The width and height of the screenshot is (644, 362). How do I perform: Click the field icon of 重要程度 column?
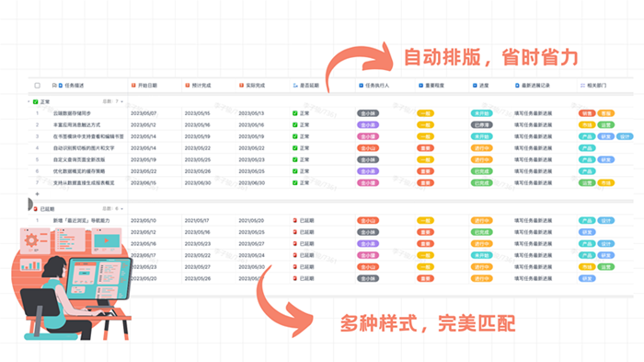pyautogui.click(x=421, y=86)
